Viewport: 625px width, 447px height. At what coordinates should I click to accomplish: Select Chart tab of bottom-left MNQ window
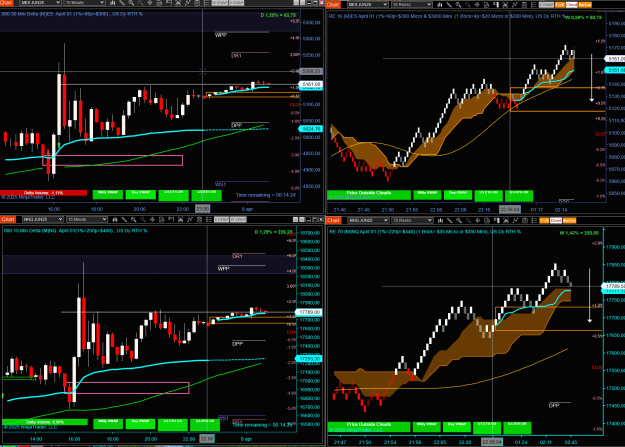click(8, 219)
